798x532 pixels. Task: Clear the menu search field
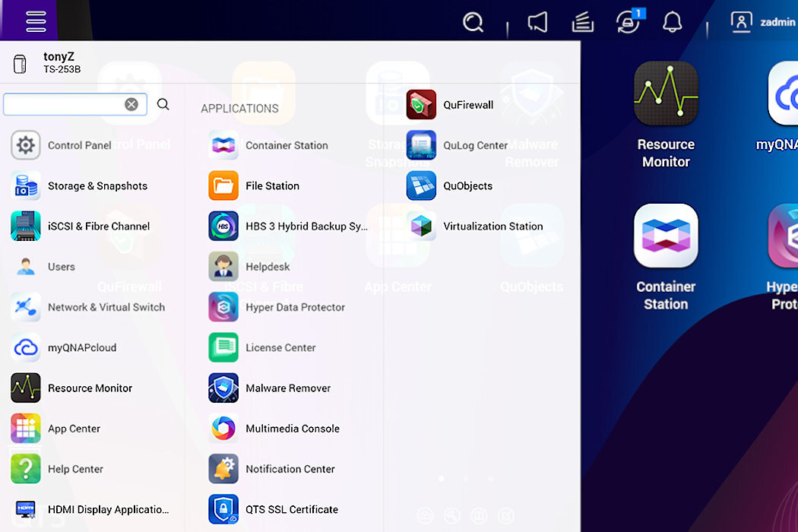[131, 104]
